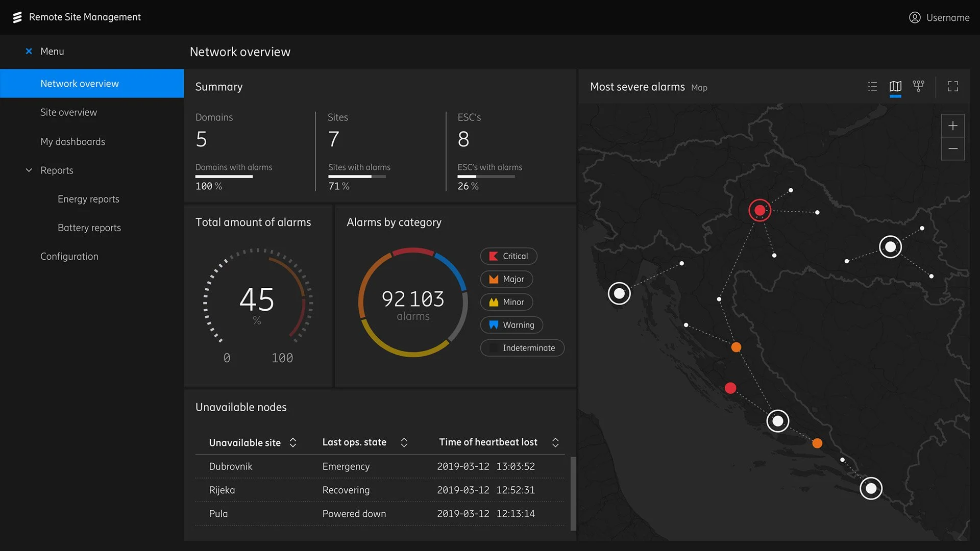Switch to topology tree view icon

pyautogui.click(x=918, y=86)
